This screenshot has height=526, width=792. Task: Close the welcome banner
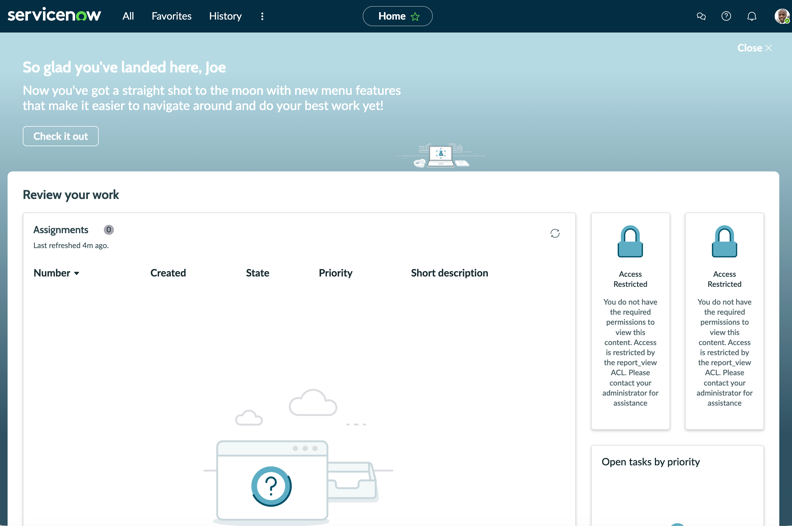pos(754,48)
